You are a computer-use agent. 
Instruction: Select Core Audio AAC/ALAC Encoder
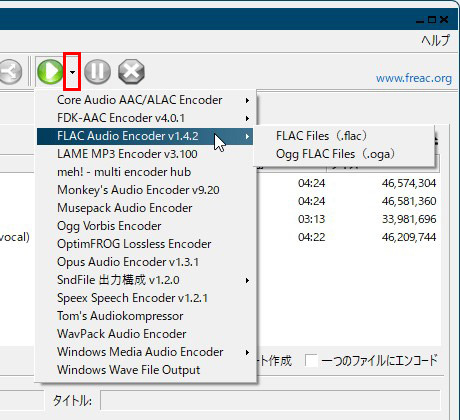coord(145,100)
